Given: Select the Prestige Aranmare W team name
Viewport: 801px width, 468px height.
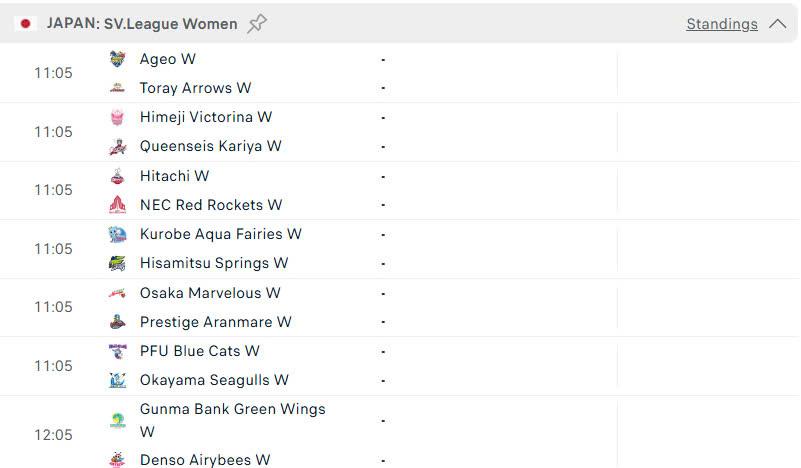Looking at the screenshot, I should (x=216, y=322).
